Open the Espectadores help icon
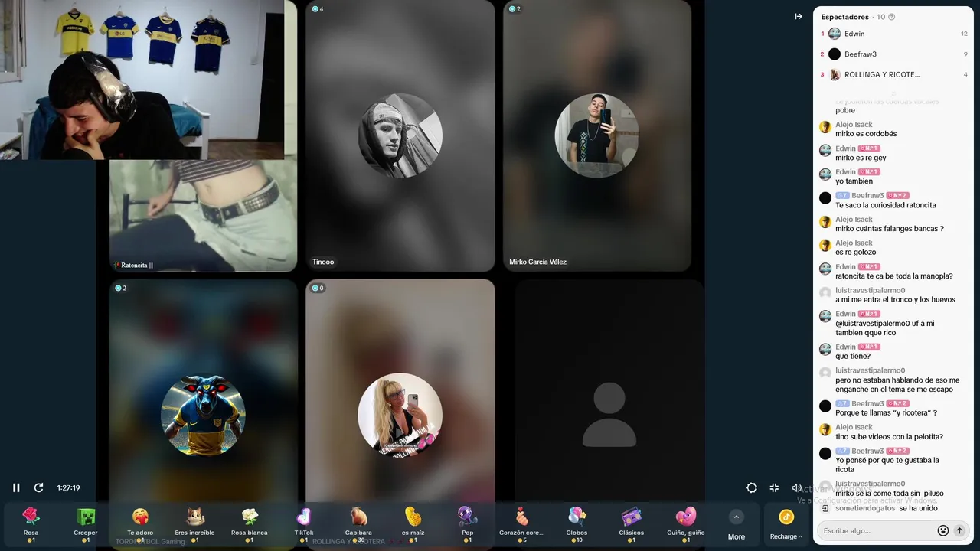The width and height of the screenshot is (980, 551). point(891,17)
